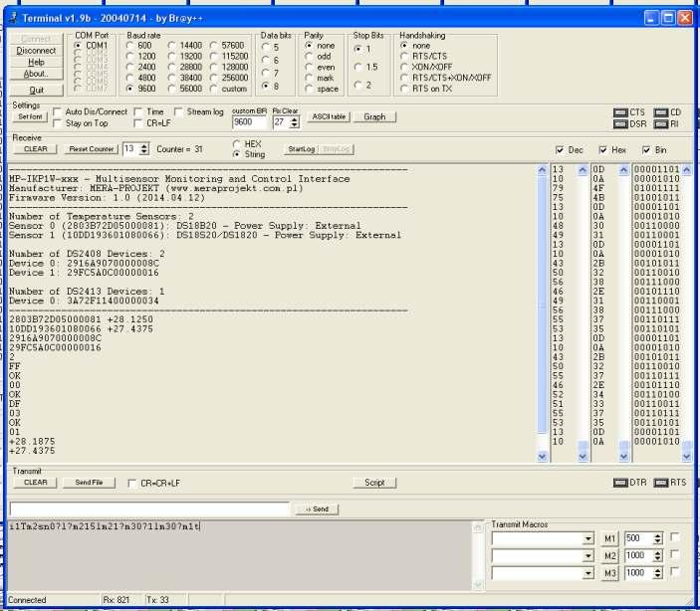Screen dimensions: 700x611
Task: Click the About.. button
Action: 36,74
